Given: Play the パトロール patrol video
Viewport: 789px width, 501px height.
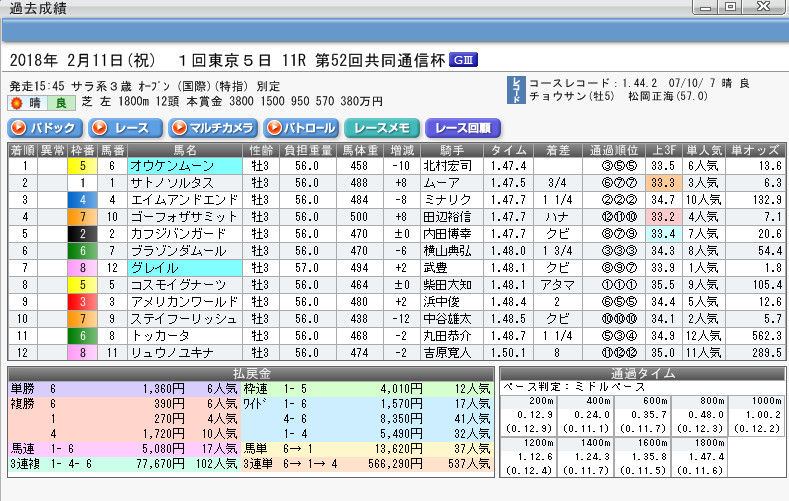Looking at the screenshot, I should tap(301, 128).
